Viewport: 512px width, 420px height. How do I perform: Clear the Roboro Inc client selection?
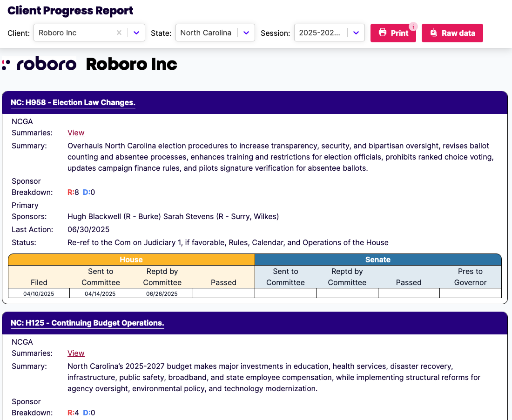point(119,33)
